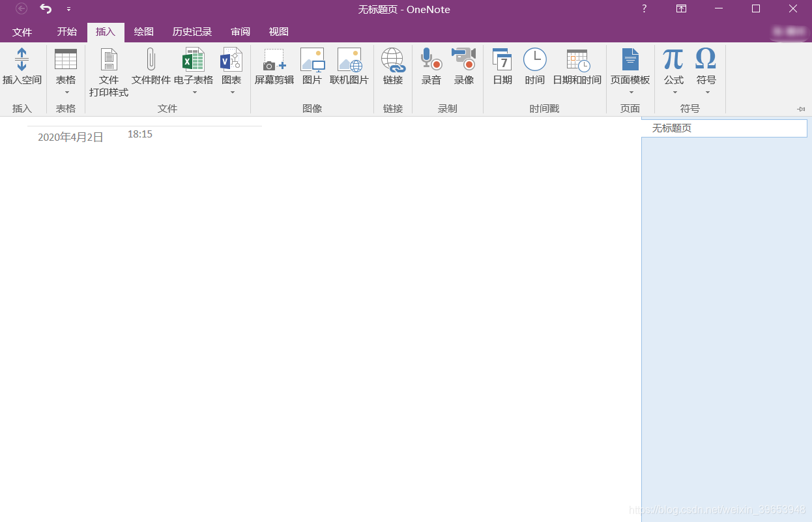Click the Ribbon Display Options icon
Screen dimensions: 812x522
[681, 9]
